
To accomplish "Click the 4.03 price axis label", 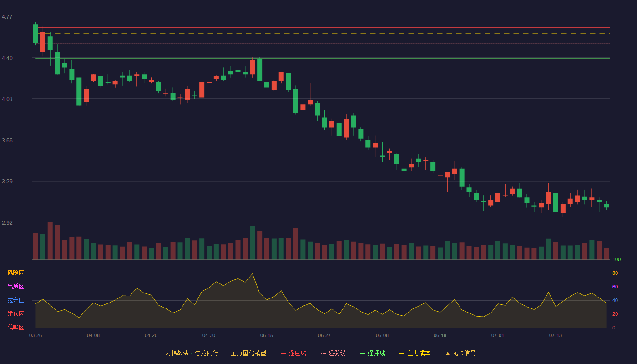I will [x=7, y=99].
